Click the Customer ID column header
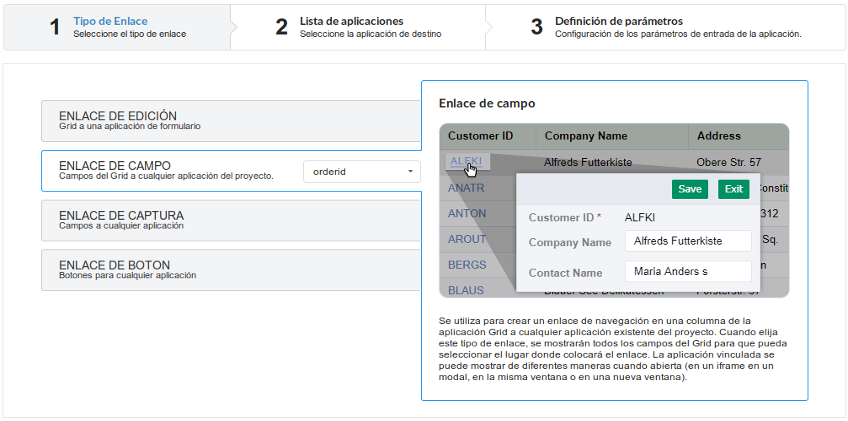Viewport: 848px width, 421px height. 480,136
